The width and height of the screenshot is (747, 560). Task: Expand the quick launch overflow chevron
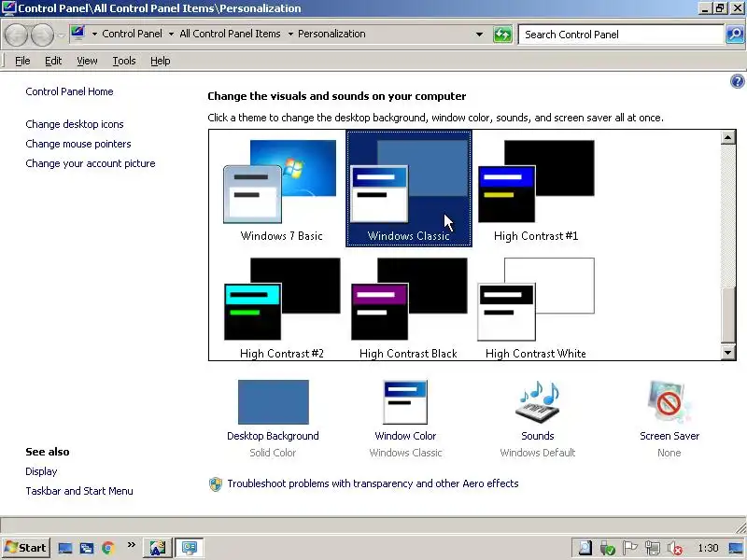[132, 545]
